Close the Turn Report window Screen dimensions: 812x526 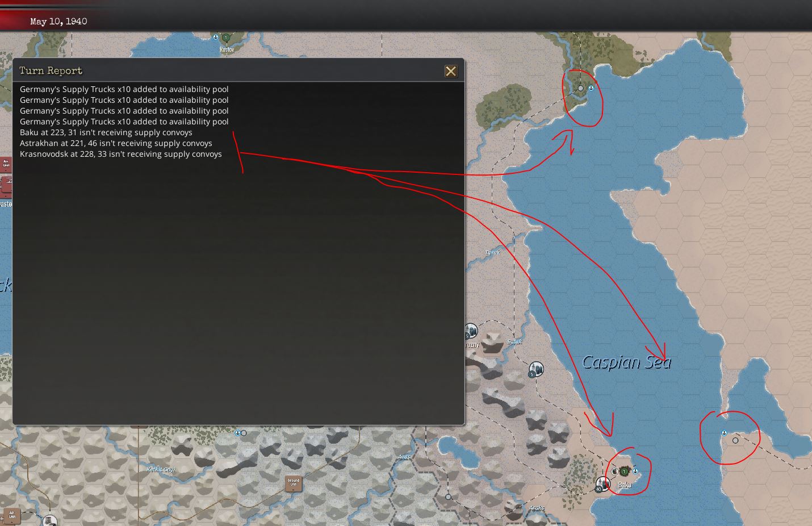pyautogui.click(x=451, y=71)
